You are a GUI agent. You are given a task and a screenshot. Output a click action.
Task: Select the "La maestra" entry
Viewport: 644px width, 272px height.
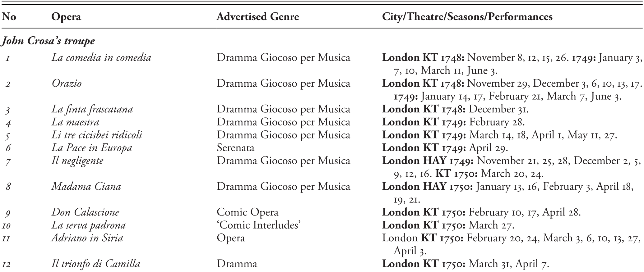point(75,122)
